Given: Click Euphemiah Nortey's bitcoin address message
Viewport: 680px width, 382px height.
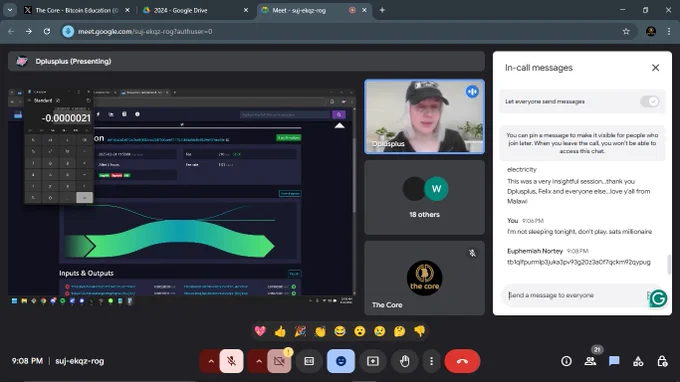Looking at the screenshot, I should [579, 262].
